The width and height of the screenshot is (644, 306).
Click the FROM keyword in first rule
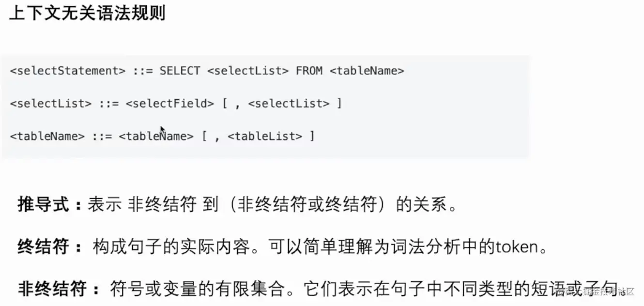tap(309, 71)
